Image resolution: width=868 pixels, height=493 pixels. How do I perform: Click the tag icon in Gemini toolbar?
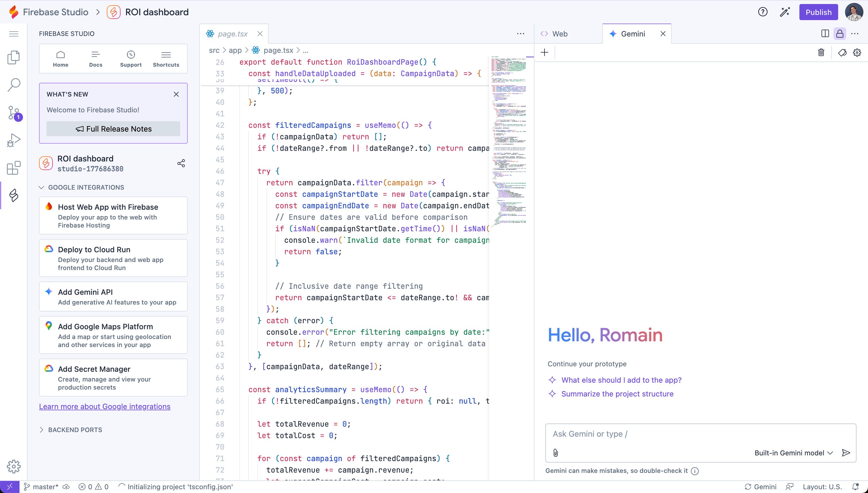coord(842,52)
